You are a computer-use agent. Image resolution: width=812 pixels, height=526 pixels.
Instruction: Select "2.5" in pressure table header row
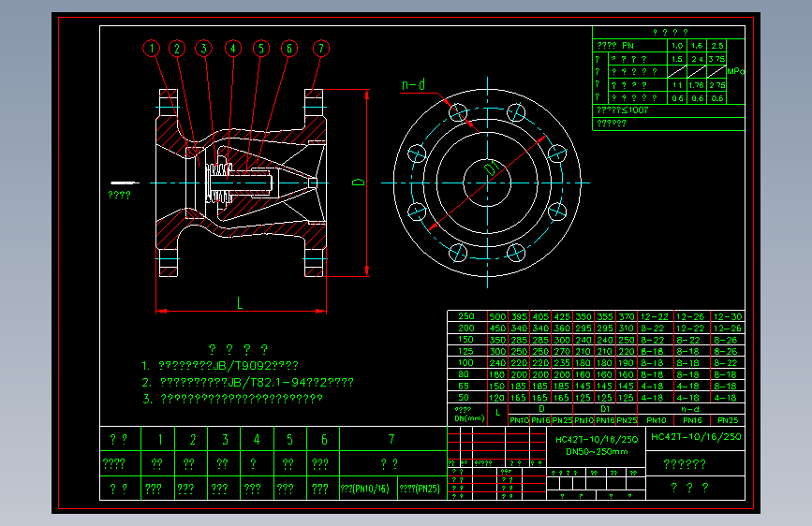(717, 46)
